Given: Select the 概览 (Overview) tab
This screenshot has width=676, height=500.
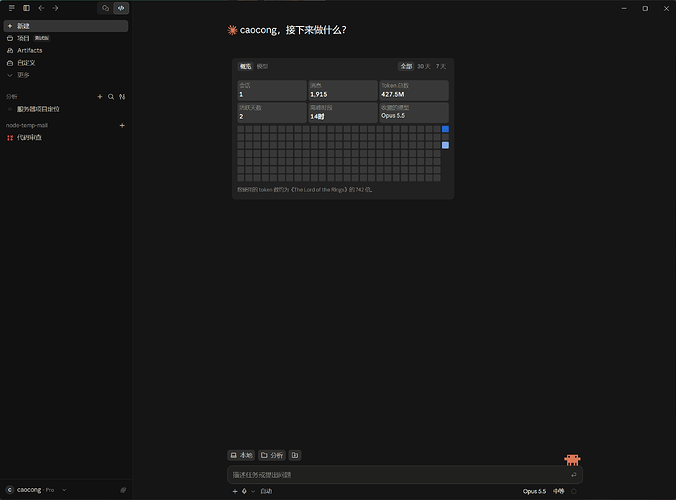Looking at the screenshot, I should coord(245,66).
